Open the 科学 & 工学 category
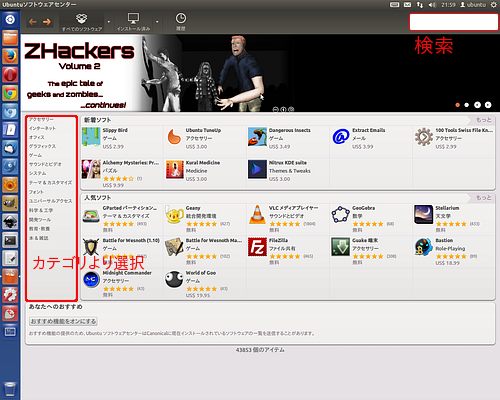Viewport: 500px width, 400px height. coord(41,210)
